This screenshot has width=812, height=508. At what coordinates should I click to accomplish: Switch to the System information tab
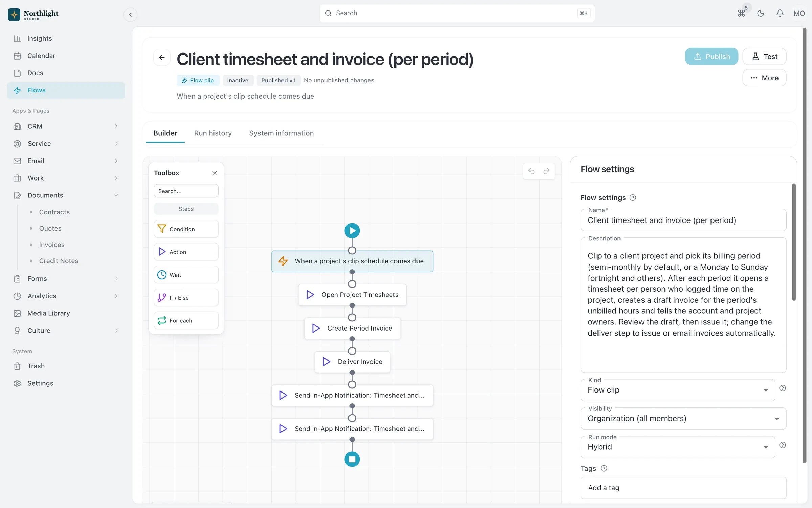pos(281,133)
